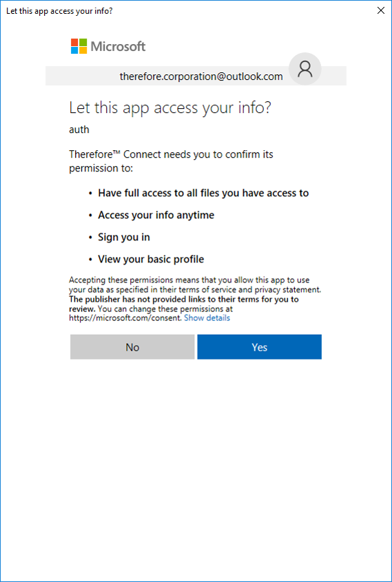The width and height of the screenshot is (392, 582).
Task: Click the user avatar icon
Action: (x=305, y=69)
